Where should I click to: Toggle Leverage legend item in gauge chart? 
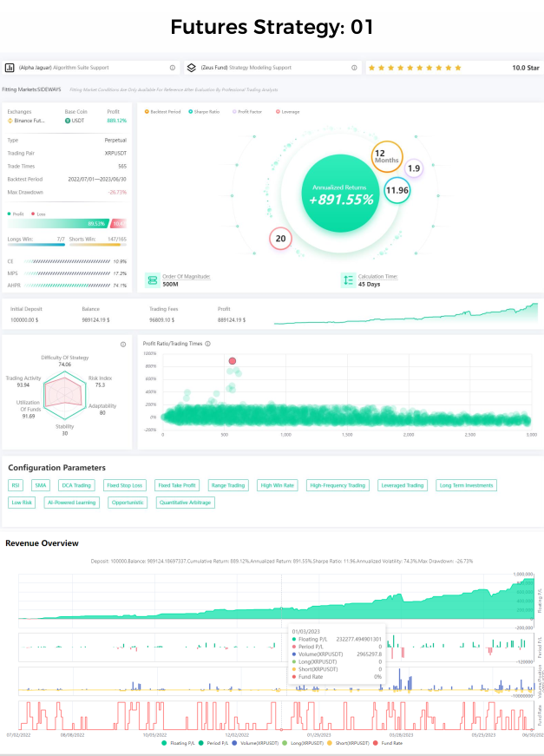pyautogui.click(x=288, y=112)
